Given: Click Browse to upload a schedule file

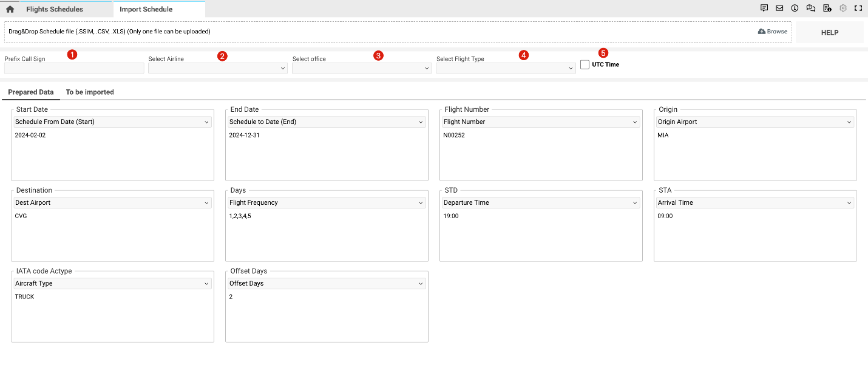Looking at the screenshot, I should (x=773, y=32).
